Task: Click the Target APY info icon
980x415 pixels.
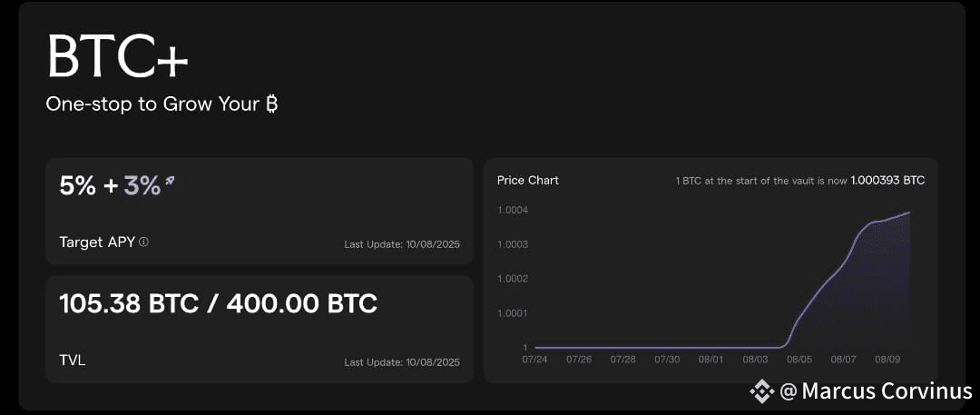Action: [x=143, y=242]
